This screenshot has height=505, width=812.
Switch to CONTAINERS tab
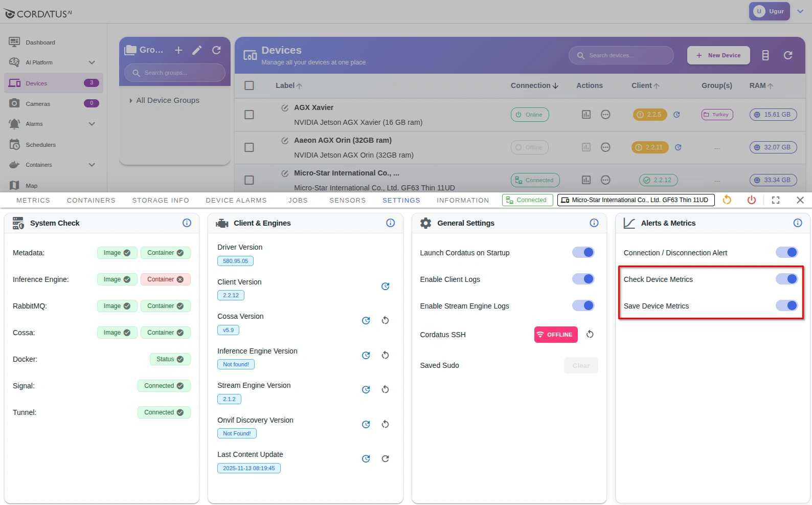point(91,201)
